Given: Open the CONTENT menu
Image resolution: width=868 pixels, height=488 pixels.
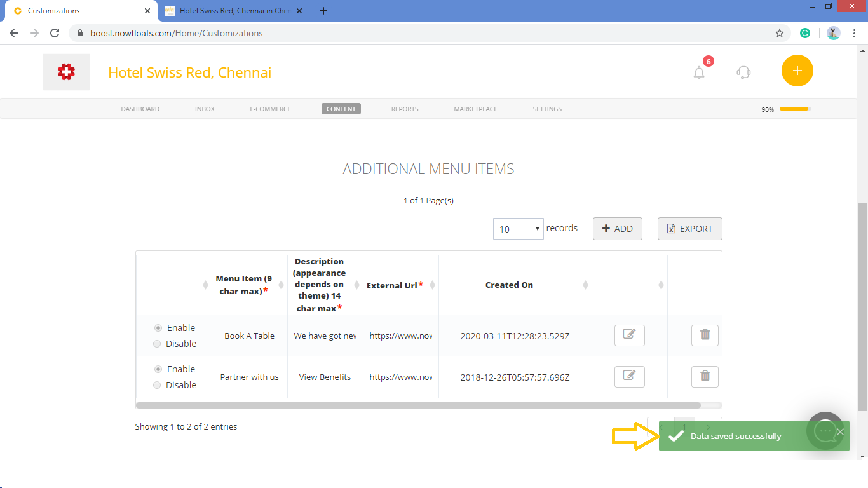Looking at the screenshot, I should tap(341, 109).
